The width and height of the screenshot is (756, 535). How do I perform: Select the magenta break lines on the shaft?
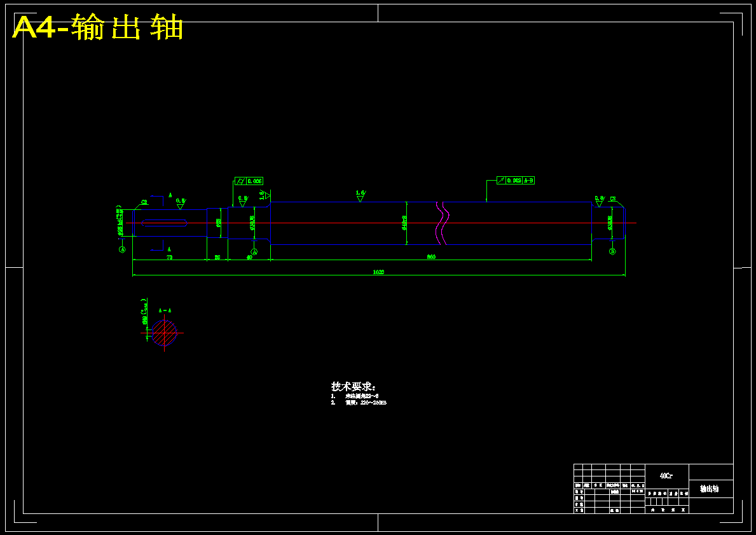443,223
